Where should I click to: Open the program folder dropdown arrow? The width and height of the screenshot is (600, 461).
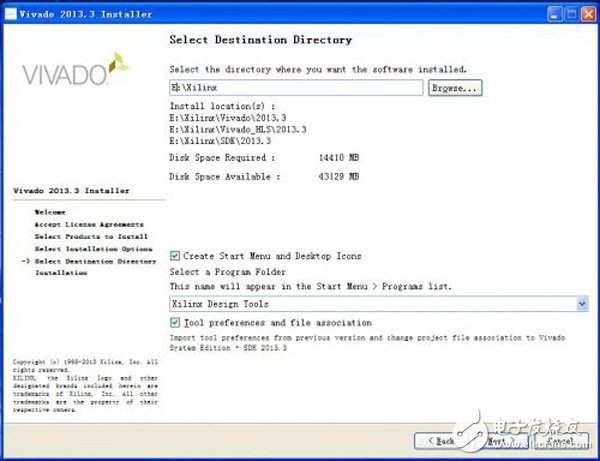click(581, 303)
